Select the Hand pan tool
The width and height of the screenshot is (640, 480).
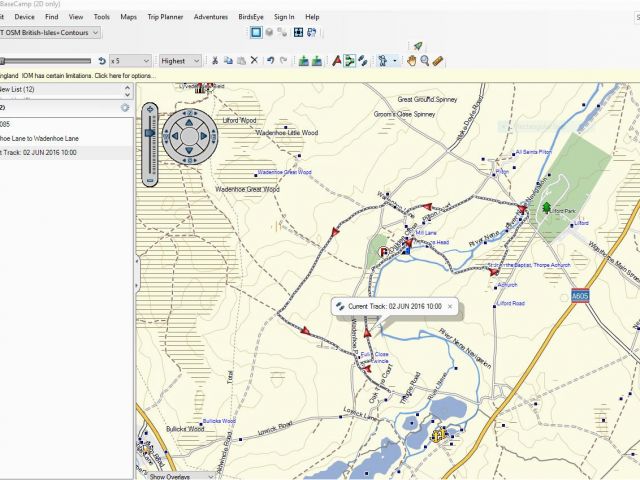[x=411, y=61]
